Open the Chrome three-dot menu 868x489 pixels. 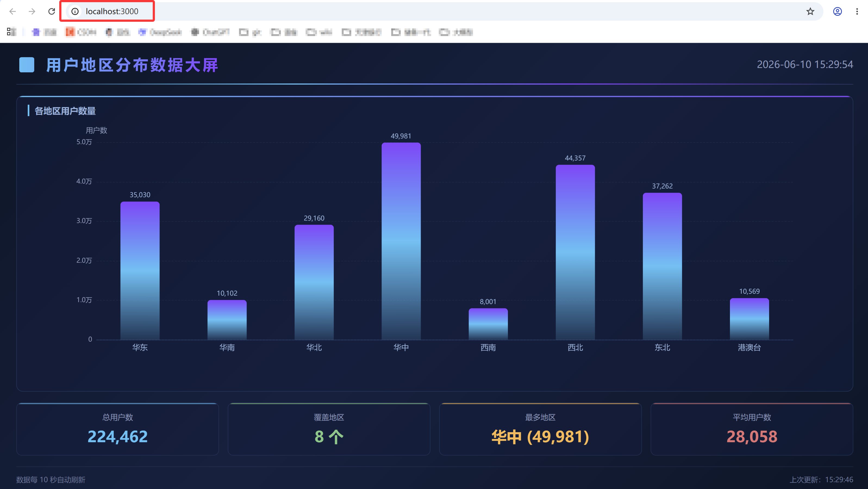tap(857, 11)
